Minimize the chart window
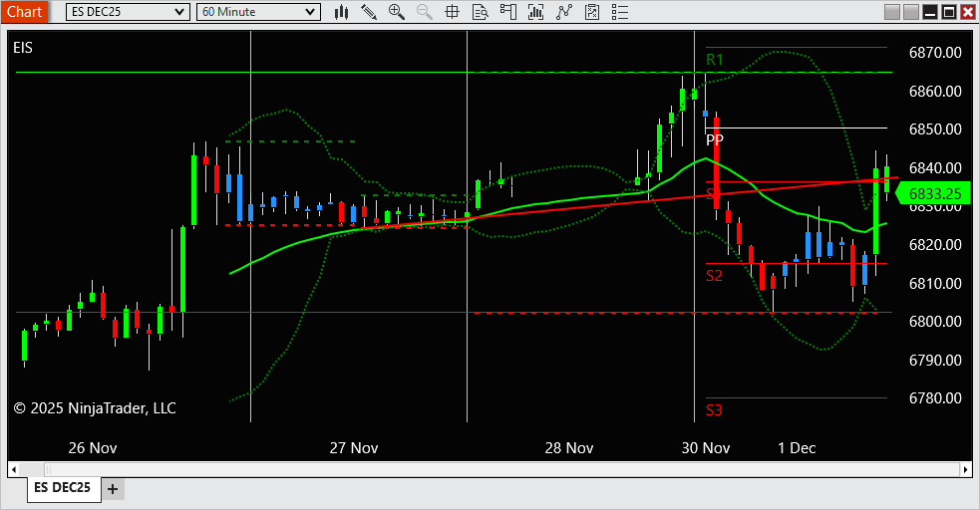This screenshot has height=510, width=980. [930, 12]
